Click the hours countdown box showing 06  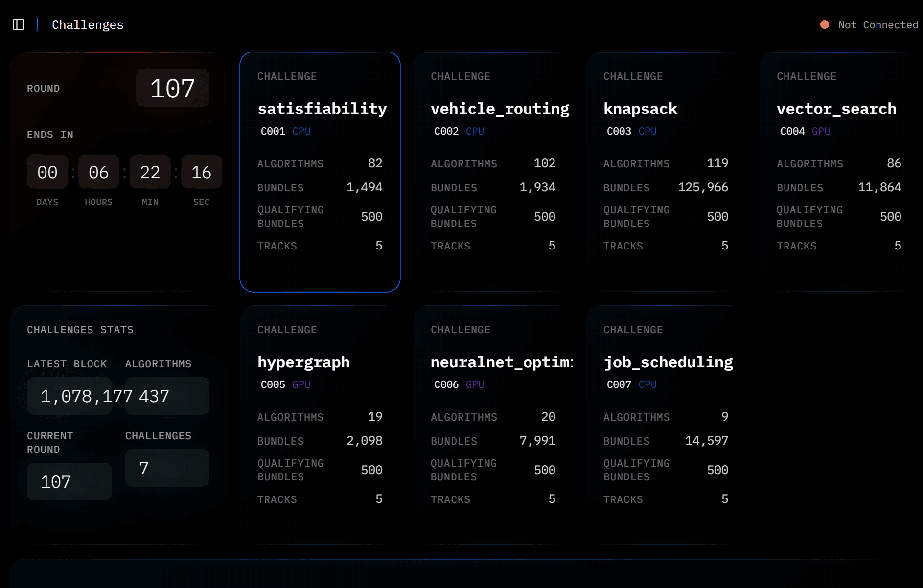98,172
